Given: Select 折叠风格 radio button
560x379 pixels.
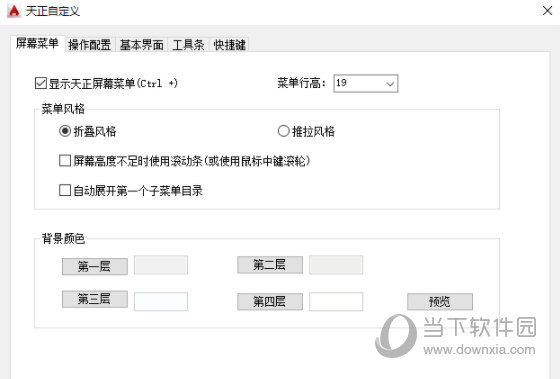Looking at the screenshot, I should point(65,131).
